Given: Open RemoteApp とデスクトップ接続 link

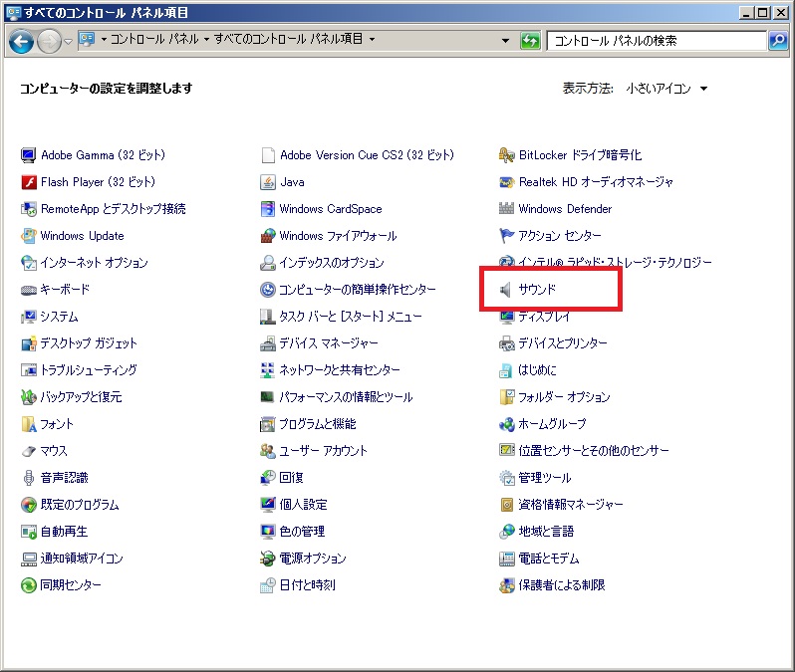Looking at the screenshot, I should tap(113, 209).
